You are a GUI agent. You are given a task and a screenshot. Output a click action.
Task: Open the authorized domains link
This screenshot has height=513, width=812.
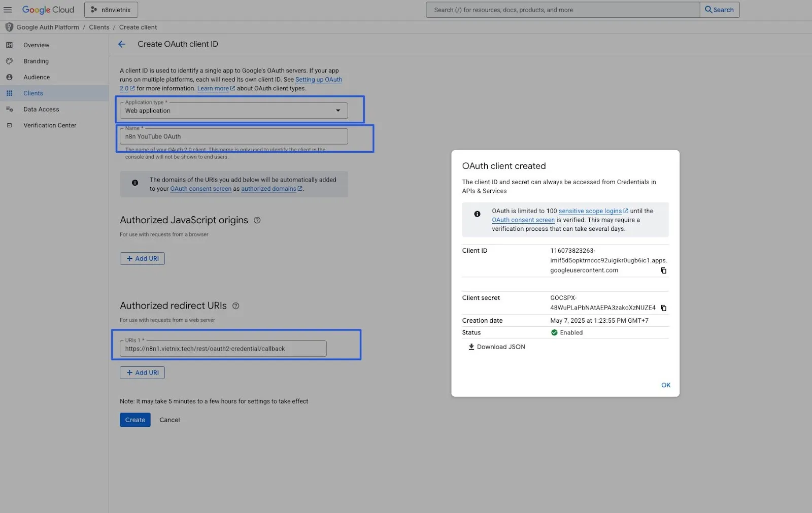pyautogui.click(x=272, y=189)
